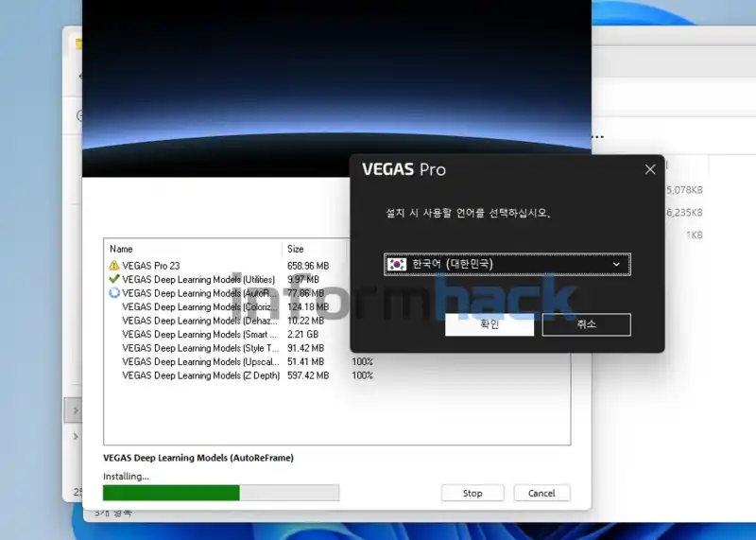Click the warning icon beside VEGAS Pro 23
The image size is (756, 540).
114,266
